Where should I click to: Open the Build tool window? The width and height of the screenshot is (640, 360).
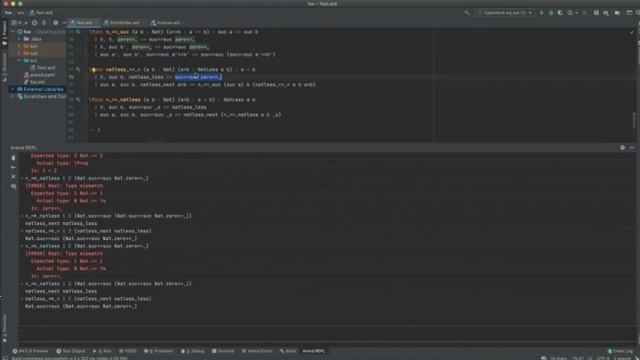pyautogui.click(x=288, y=351)
